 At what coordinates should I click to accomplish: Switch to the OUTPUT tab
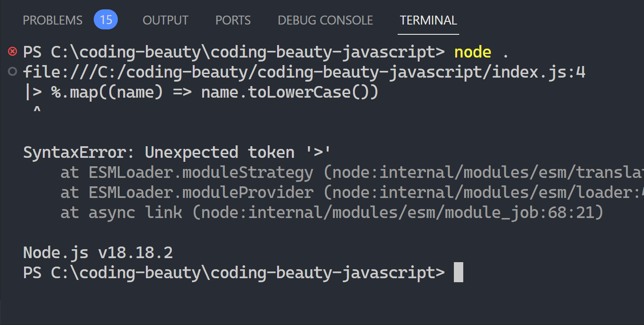pos(166,21)
